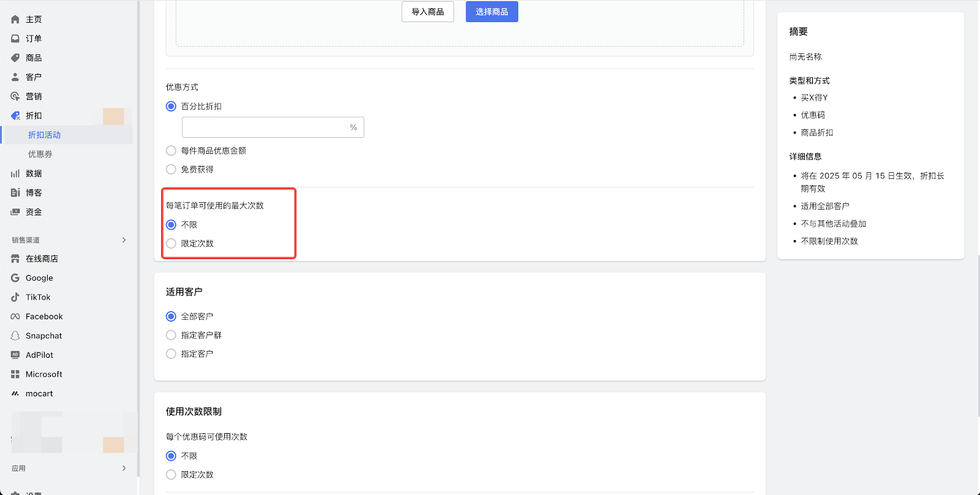
Task: Open the 折扣活动 submenu item
Action: tap(44, 135)
